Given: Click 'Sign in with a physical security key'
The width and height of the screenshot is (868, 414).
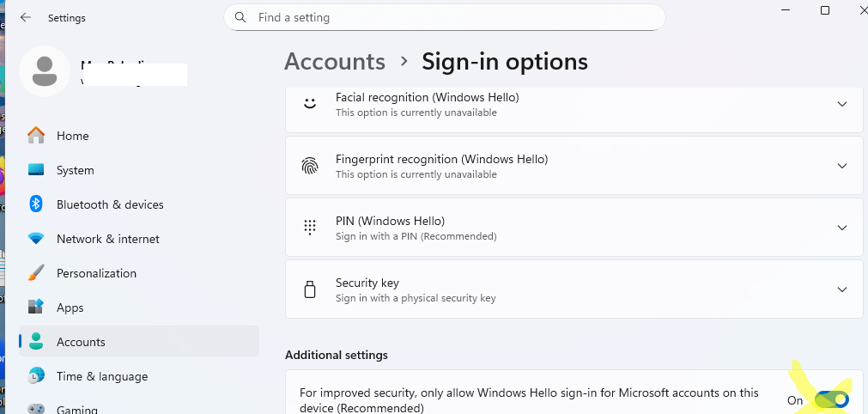Looking at the screenshot, I should (416, 298).
